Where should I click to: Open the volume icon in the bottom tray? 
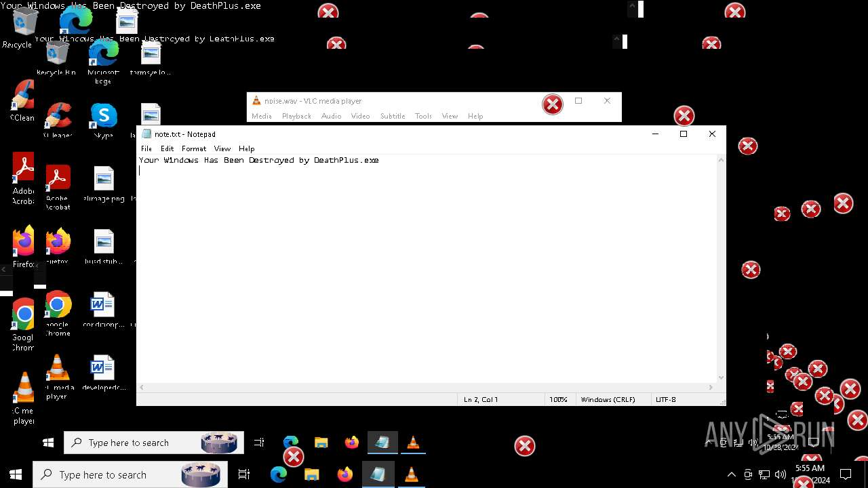pyautogui.click(x=781, y=474)
